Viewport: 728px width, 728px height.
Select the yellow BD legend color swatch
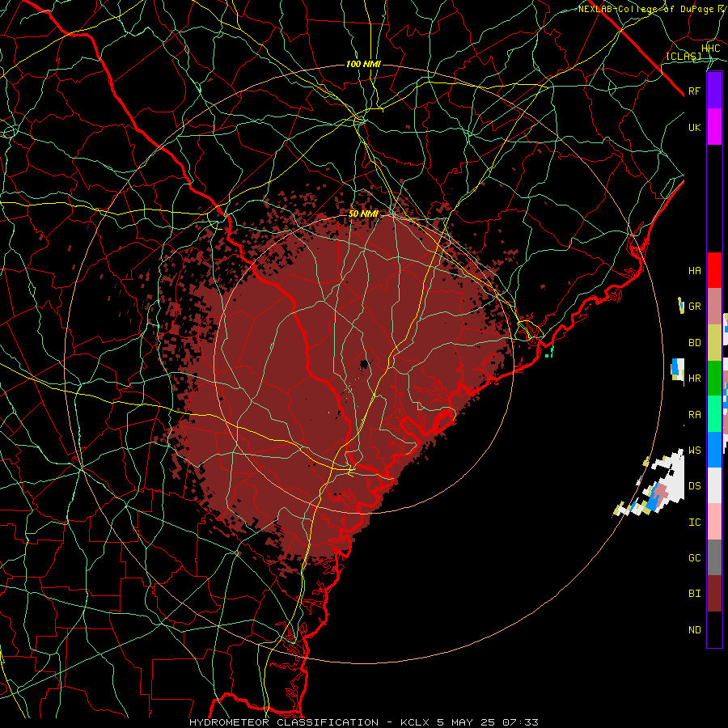coord(714,342)
